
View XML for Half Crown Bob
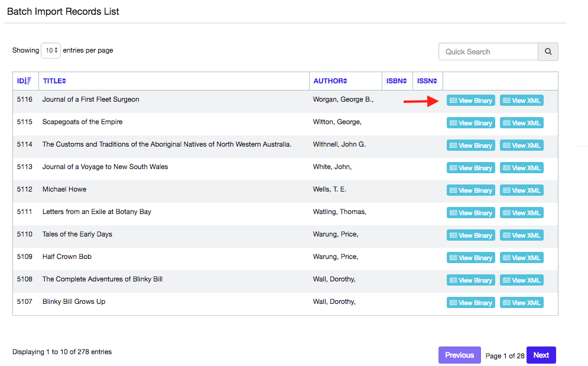coord(521,258)
